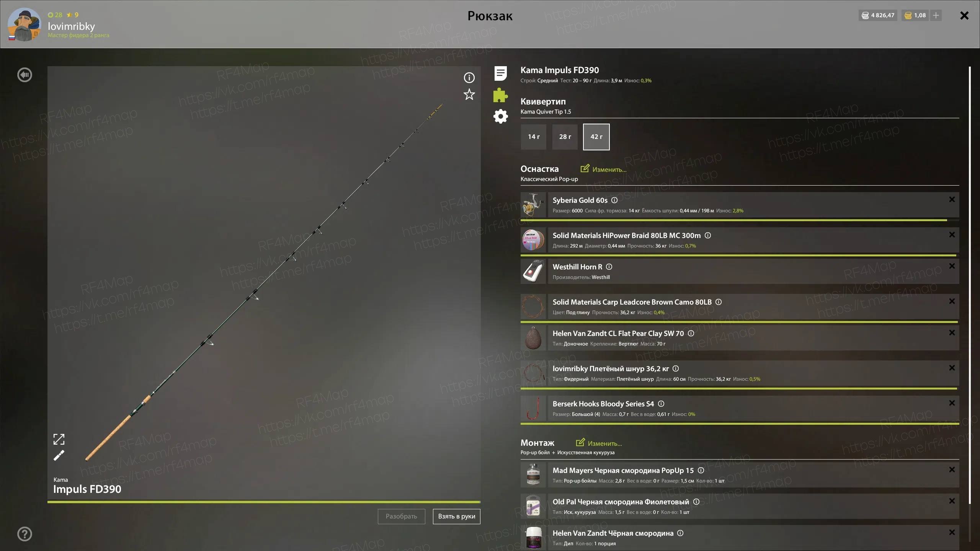The image size is (980, 551).
Task: Remove Helen Van Zandt Flat Pear sinker
Action: [x=952, y=333]
